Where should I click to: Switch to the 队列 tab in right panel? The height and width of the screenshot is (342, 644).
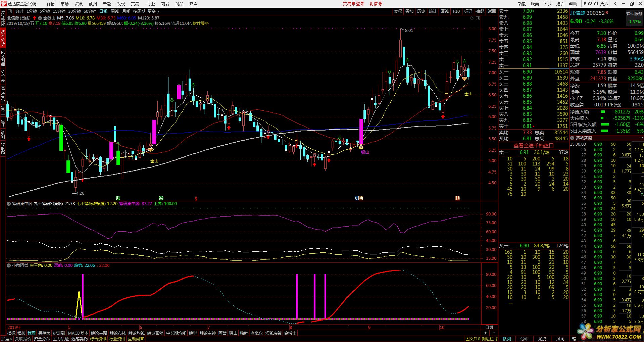(x=507, y=339)
